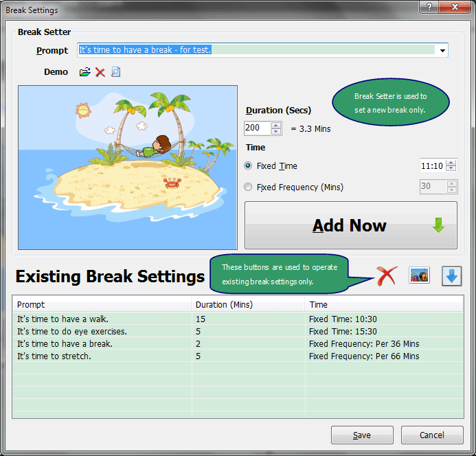This screenshot has width=476, height=456.
Task: Click Add Now button
Action: [350, 225]
